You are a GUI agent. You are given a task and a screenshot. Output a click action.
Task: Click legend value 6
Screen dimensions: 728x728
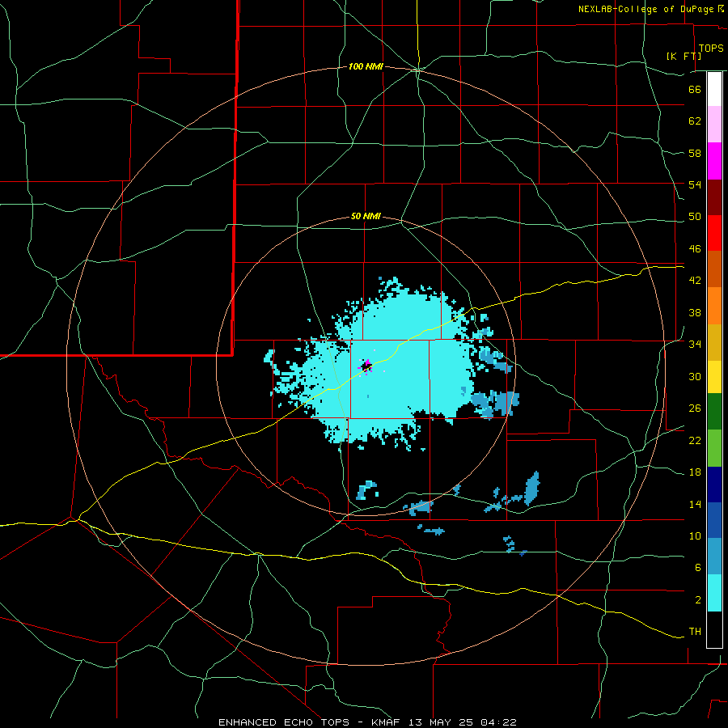click(698, 568)
